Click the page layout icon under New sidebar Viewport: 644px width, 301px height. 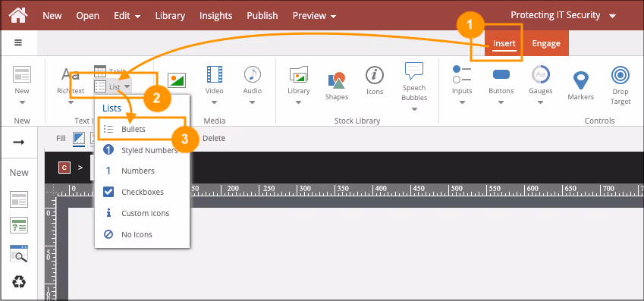click(x=19, y=199)
